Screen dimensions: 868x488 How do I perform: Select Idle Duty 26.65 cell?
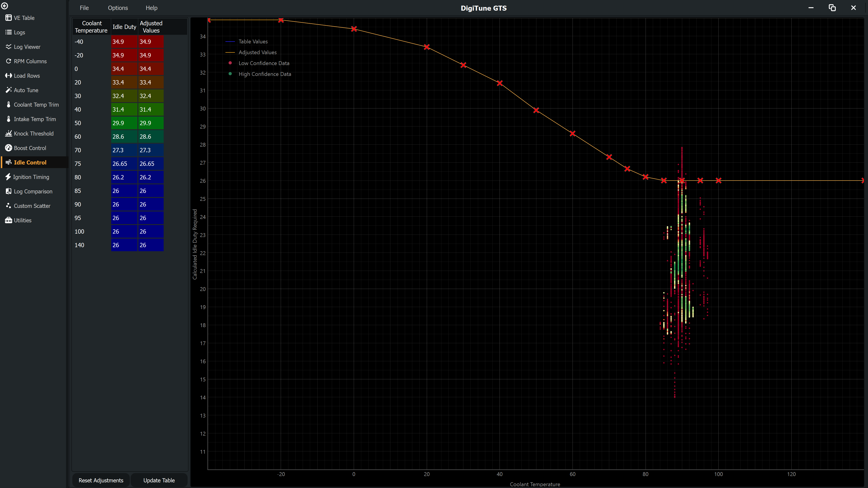[x=124, y=164]
